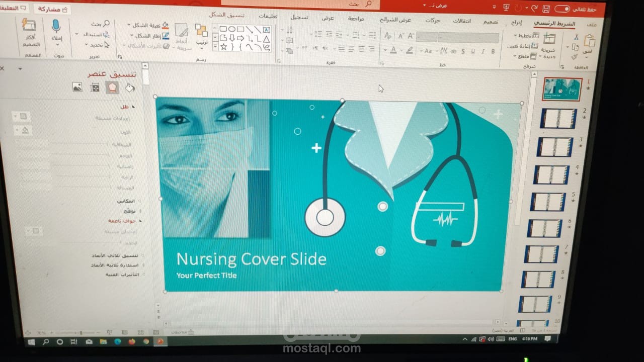The image size is (644, 362).
Task: Start presentation from beginning icon in title bar
Action: (x=506, y=8)
